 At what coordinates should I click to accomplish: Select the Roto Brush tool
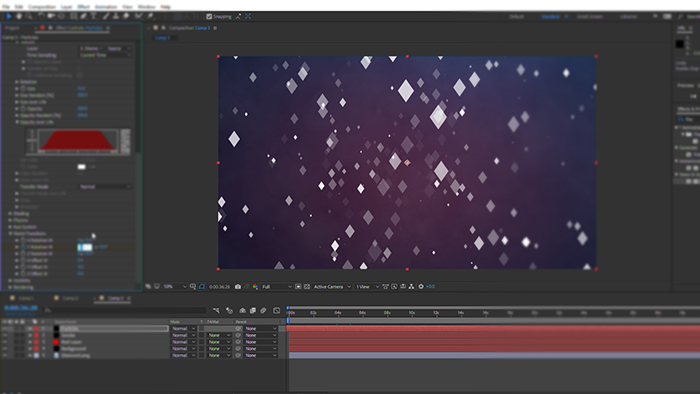coord(139,16)
